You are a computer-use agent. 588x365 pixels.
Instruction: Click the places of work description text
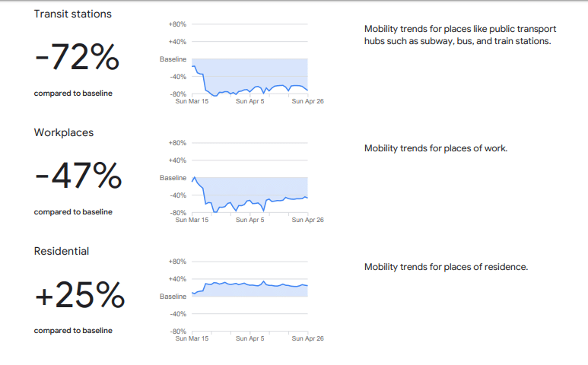436,148
